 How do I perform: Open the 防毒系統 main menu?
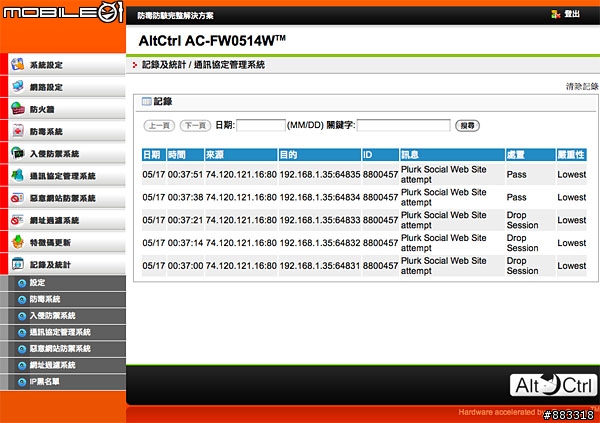(x=67, y=131)
